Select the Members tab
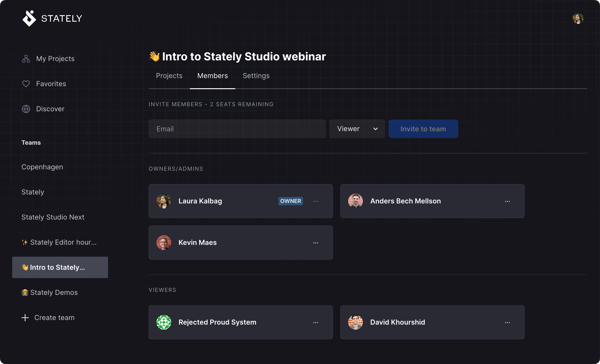The height and width of the screenshot is (364, 600). point(212,76)
